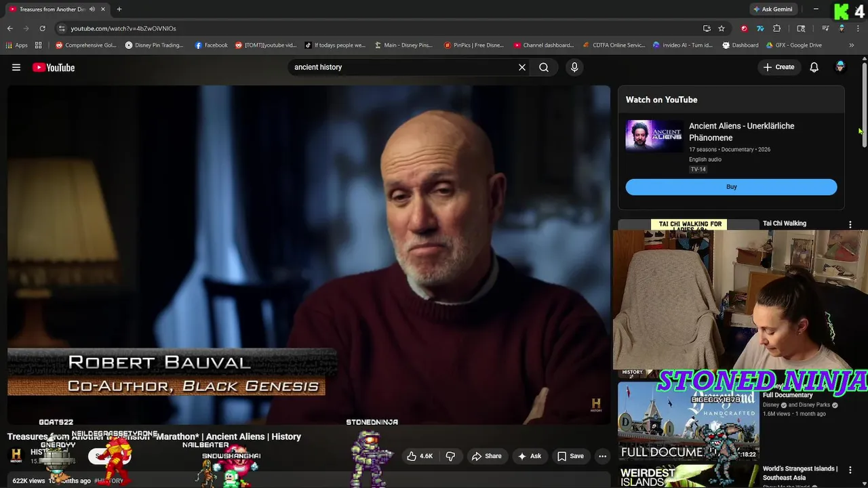Open Dashboard bookmark
Viewport: 868px width, 488px height.
[x=741, y=45]
